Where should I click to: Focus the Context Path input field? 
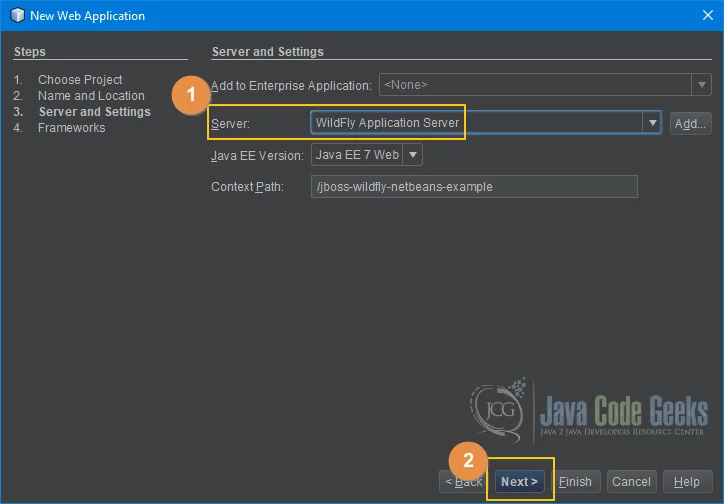pos(474,186)
